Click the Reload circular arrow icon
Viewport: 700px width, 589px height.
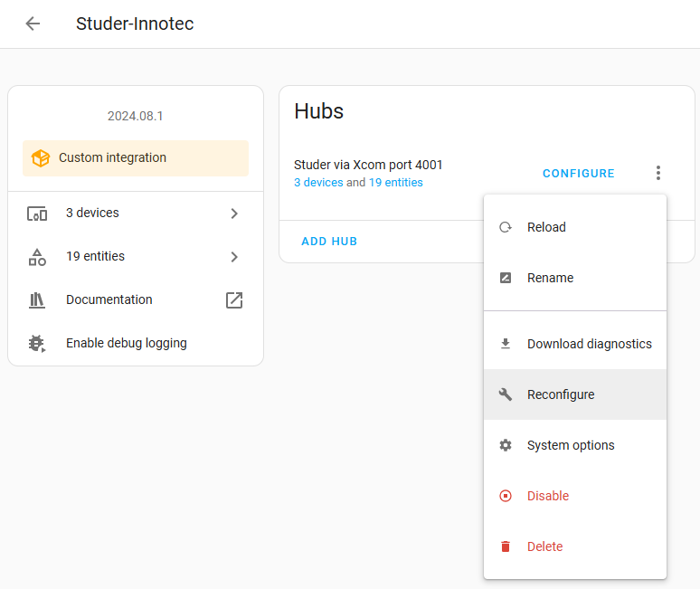coord(506,227)
